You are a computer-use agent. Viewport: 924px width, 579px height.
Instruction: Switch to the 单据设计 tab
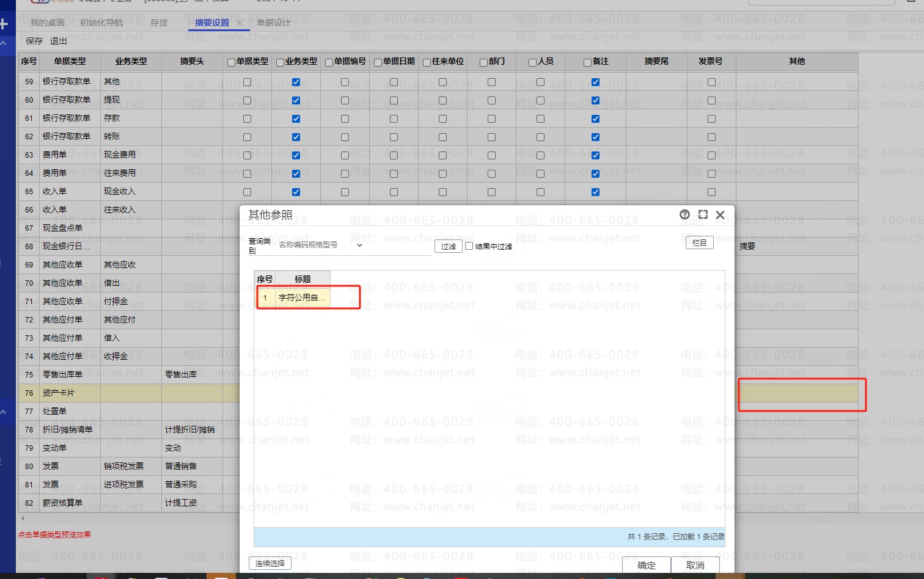click(273, 23)
